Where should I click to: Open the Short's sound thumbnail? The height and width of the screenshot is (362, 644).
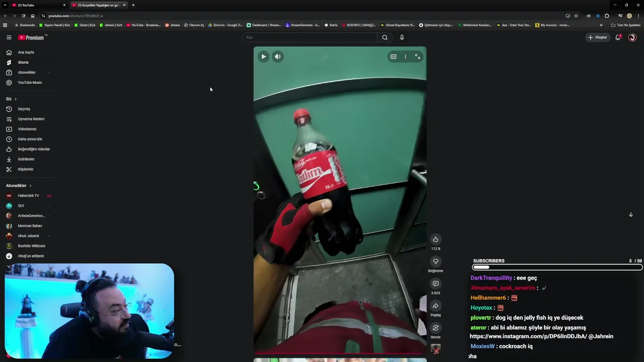point(436,348)
